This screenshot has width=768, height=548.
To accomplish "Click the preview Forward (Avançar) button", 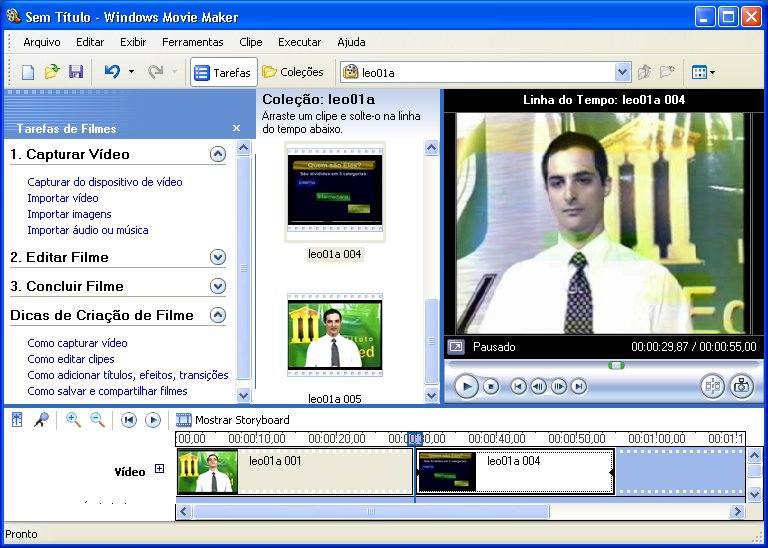I will (x=578, y=387).
